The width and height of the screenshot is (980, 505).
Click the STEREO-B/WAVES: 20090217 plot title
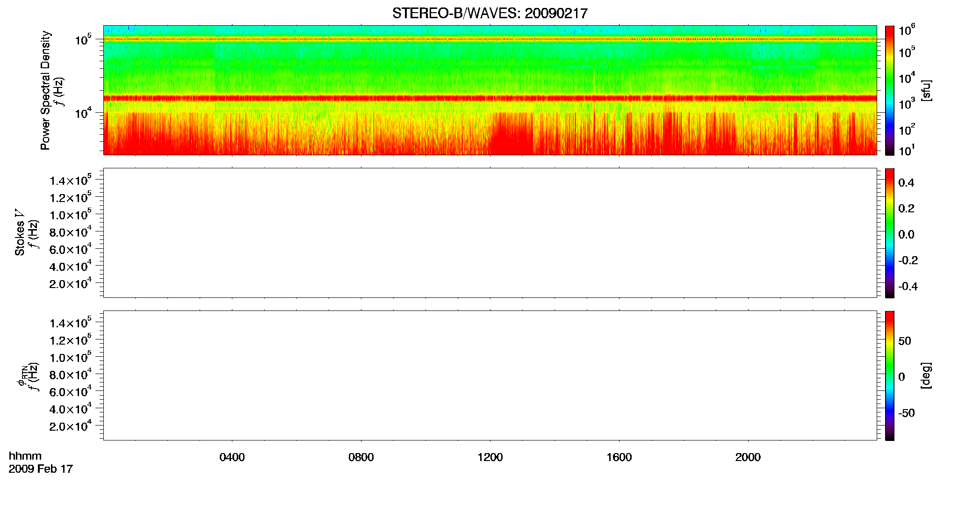click(x=490, y=14)
